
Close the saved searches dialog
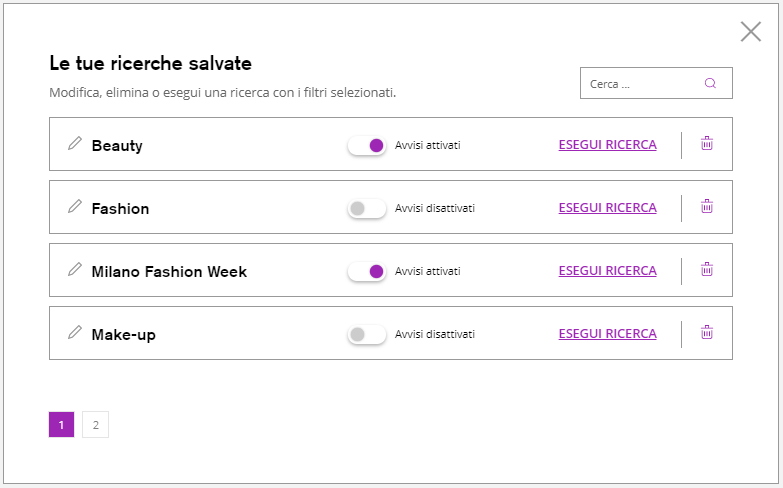[x=751, y=32]
